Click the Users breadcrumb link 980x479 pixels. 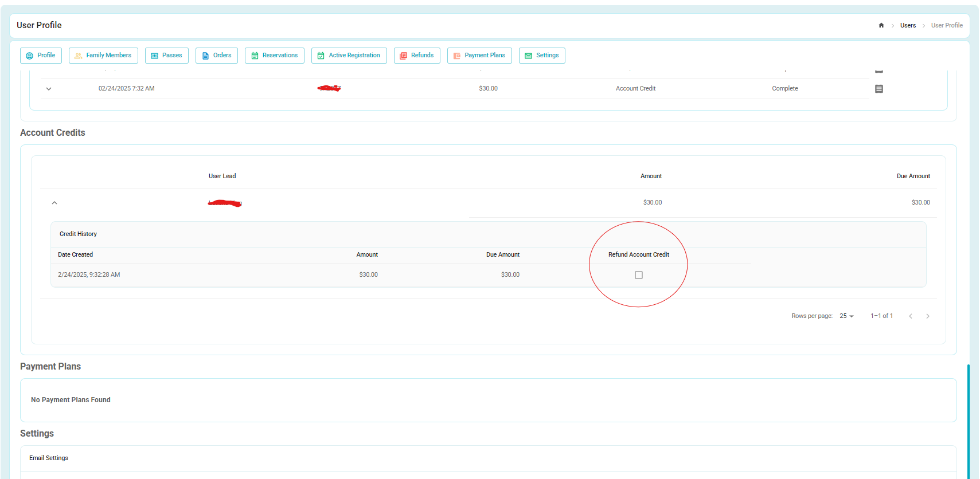(908, 25)
